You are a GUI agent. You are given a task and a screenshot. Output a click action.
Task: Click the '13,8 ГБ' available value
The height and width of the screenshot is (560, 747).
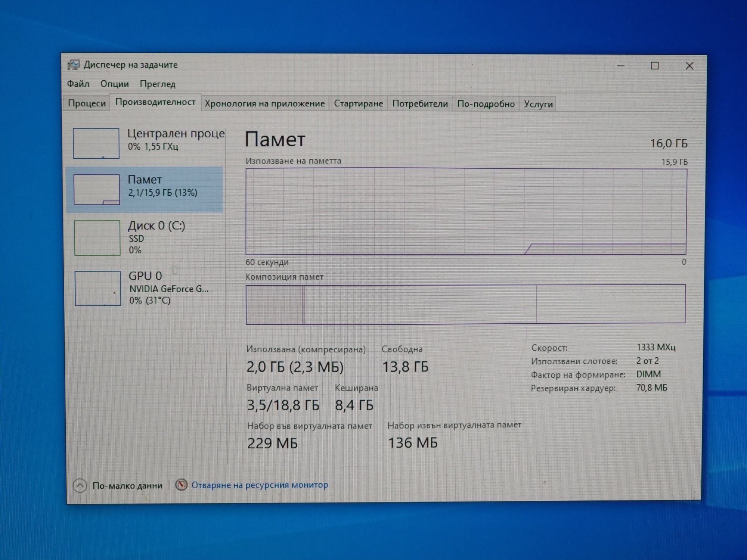coord(405,367)
